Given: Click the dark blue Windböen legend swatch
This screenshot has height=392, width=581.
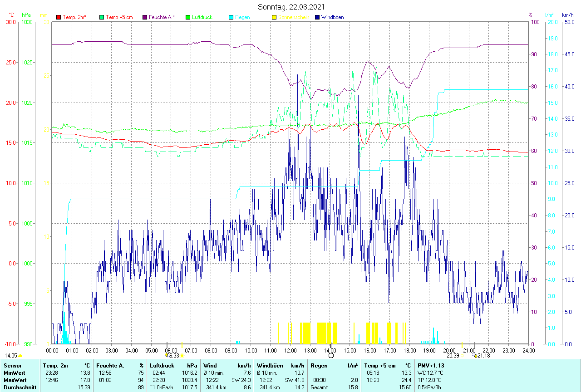Looking at the screenshot, I should click(317, 17).
